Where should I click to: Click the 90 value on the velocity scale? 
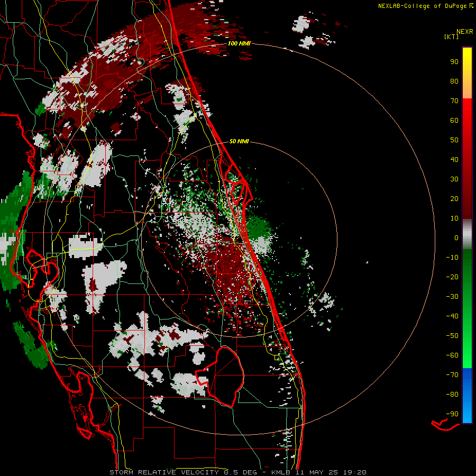[x=454, y=62]
